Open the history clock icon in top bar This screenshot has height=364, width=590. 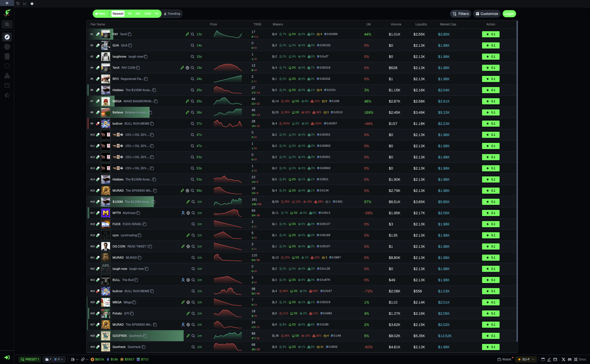pyautogui.click(x=18, y=4)
